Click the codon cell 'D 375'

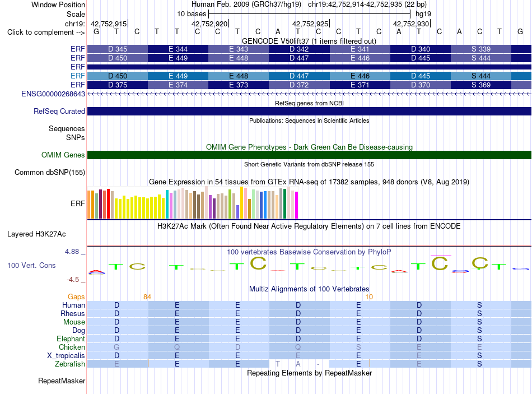click(118, 85)
